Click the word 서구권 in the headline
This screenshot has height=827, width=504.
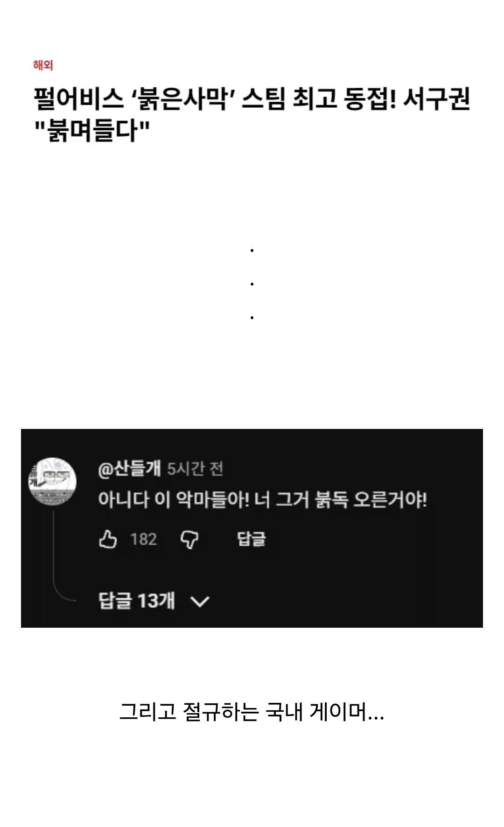pos(436,99)
